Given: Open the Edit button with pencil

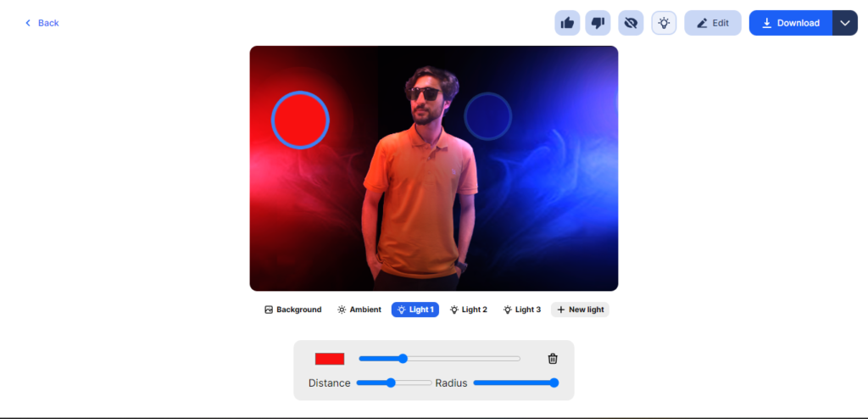Looking at the screenshot, I should (712, 23).
